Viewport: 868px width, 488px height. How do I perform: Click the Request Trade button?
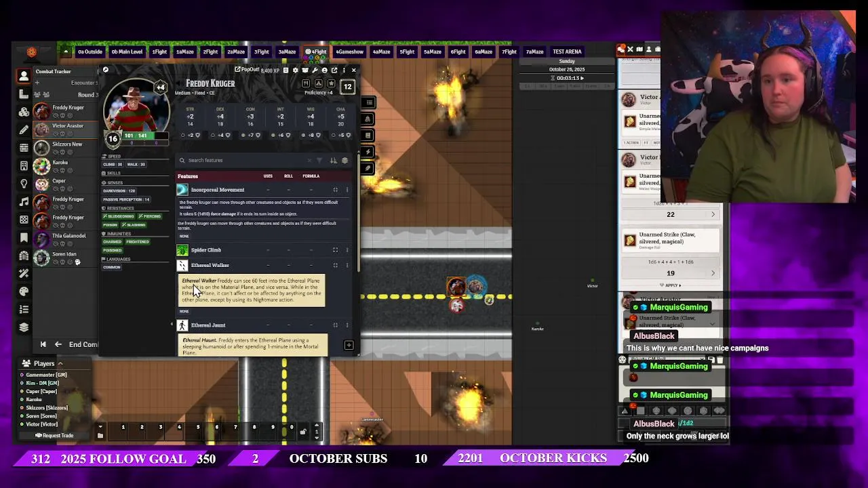point(54,436)
